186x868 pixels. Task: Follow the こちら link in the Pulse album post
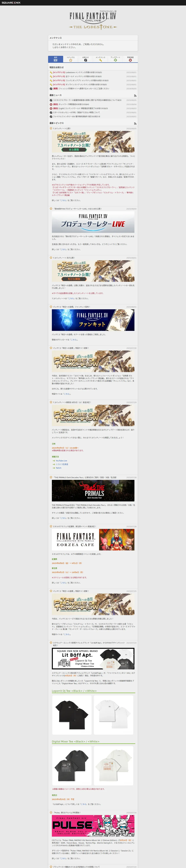[63, 859]
